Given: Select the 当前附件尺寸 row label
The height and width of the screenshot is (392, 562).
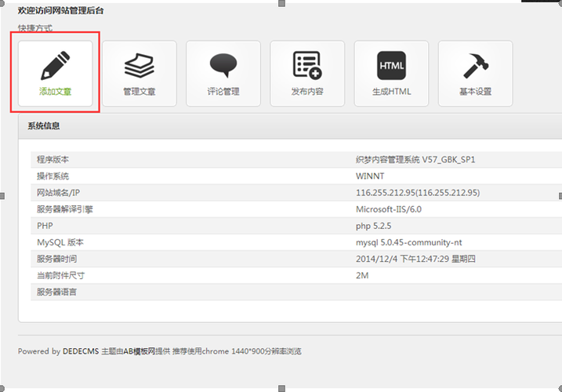Looking at the screenshot, I should [x=60, y=275].
